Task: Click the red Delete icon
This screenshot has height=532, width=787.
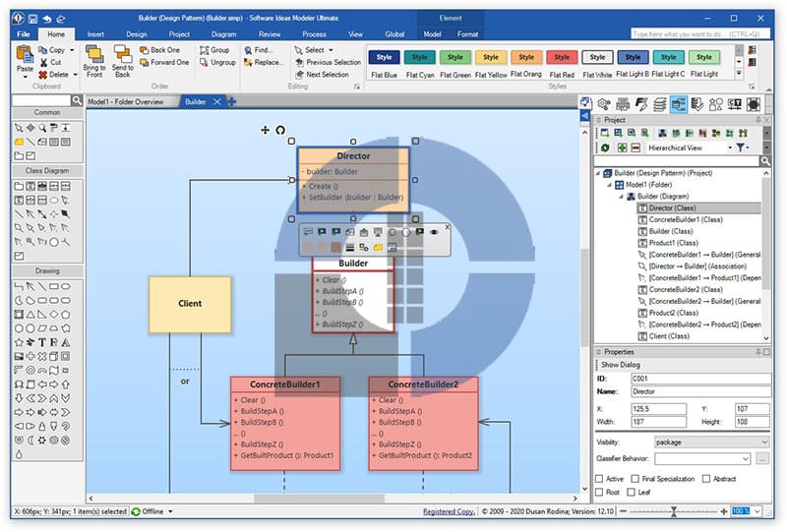Action: [43, 75]
